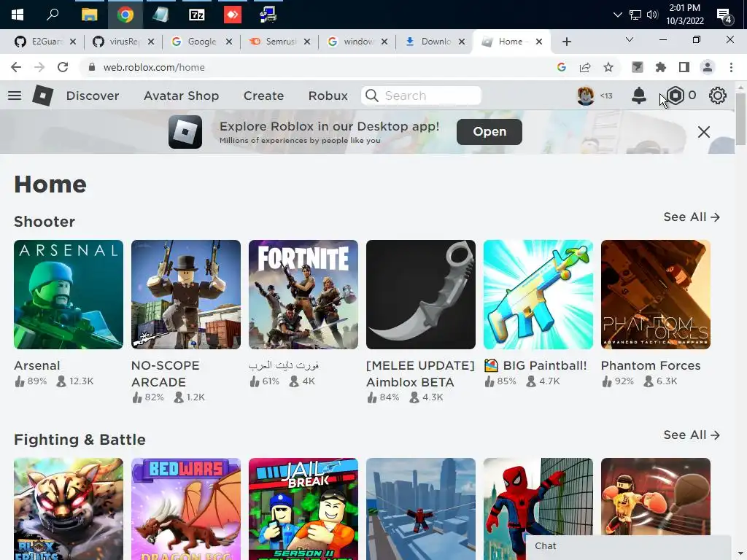Screen dimensions: 747x560
Task: Open the Roblox hamburger navigation menu
Action: click(x=15, y=96)
